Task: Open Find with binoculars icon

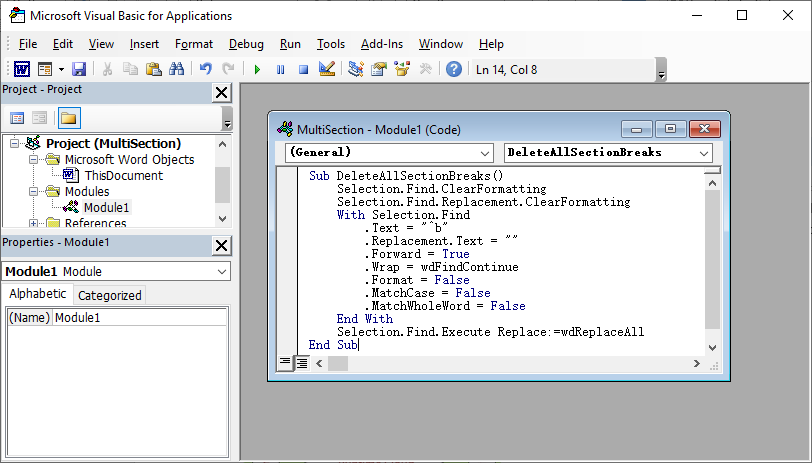Action: click(177, 69)
